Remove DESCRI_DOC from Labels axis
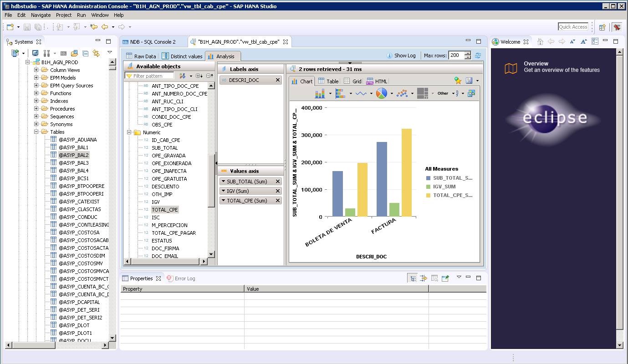This screenshot has height=364, width=628. coord(278,80)
